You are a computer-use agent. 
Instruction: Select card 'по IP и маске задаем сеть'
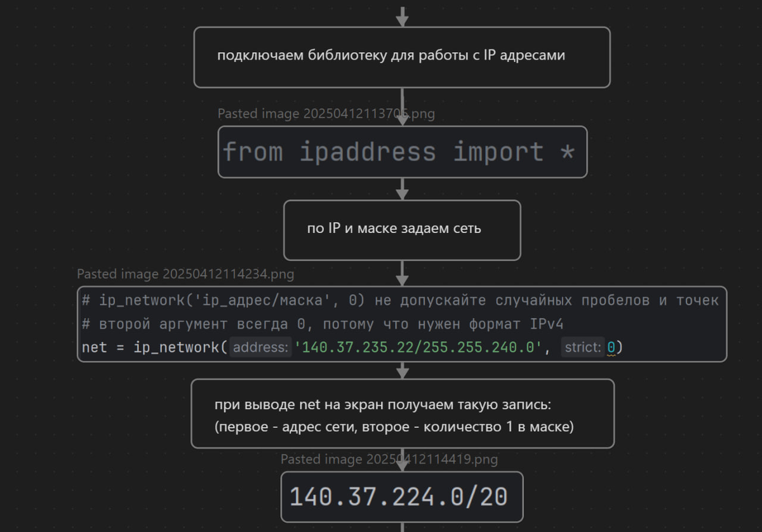coord(402,230)
